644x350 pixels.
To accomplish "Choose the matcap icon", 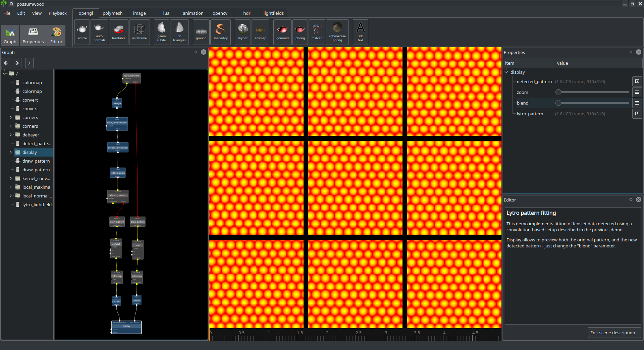I will pos(317,32).
